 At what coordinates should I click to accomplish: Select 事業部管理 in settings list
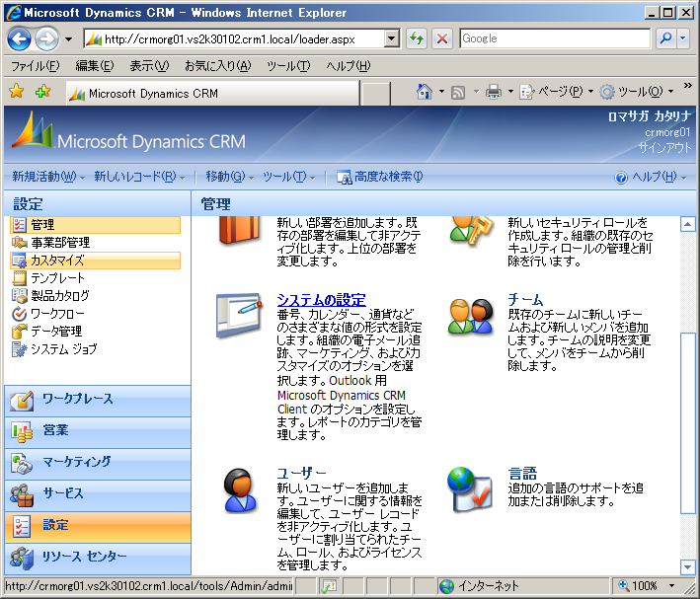95,243
